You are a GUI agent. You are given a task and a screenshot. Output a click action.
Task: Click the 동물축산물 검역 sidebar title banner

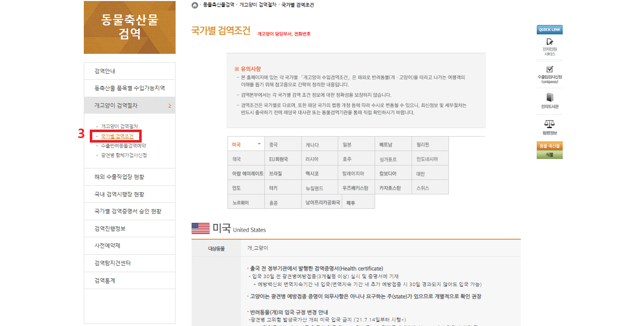pyautogui.click(x=130, y=27)
